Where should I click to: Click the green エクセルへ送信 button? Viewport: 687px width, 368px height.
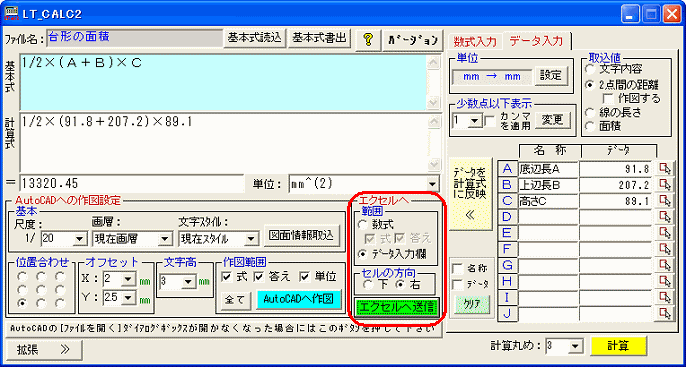397,308
